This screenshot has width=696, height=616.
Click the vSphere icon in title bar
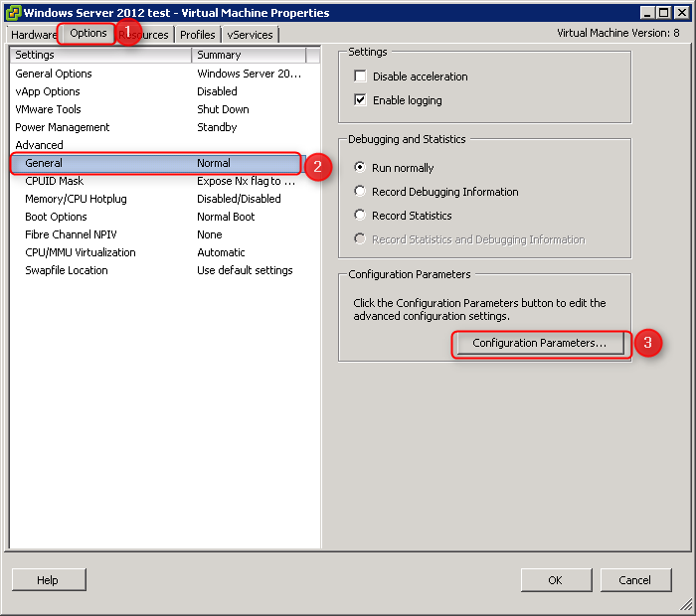12,12
